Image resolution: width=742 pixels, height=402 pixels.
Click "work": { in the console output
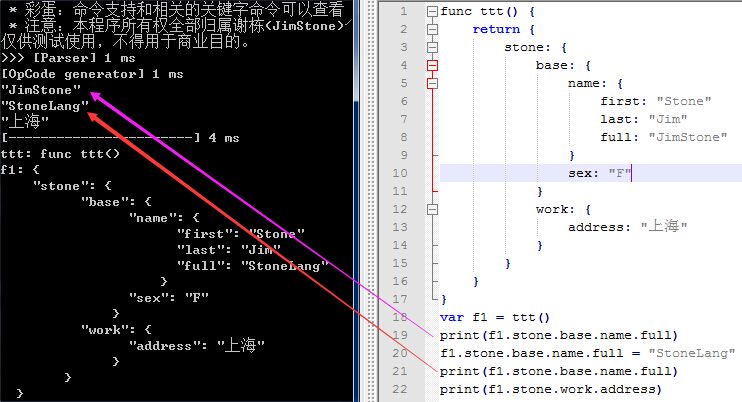click(x=116, y=330)
